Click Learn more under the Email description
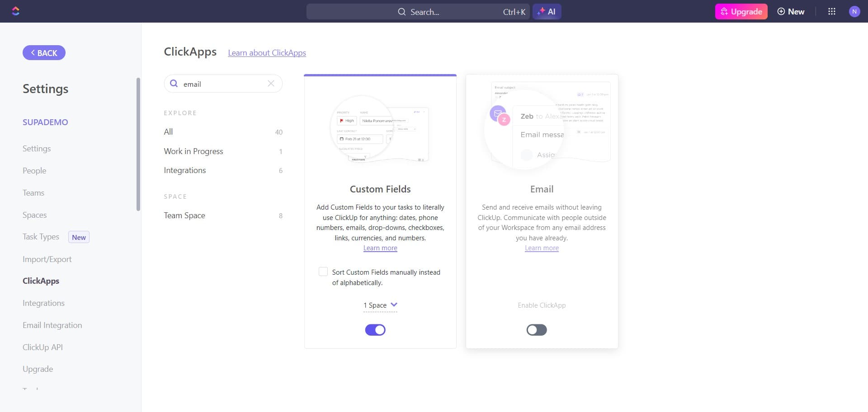This screenshot has height=412, width=868. coord(541,248)
